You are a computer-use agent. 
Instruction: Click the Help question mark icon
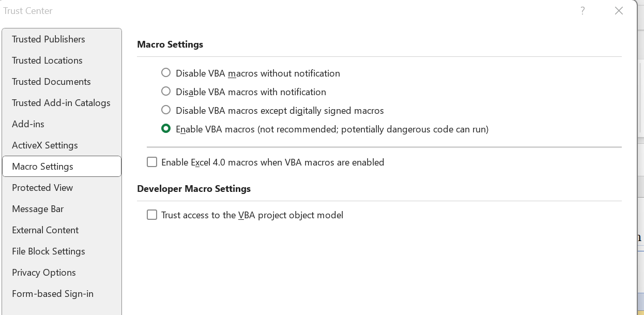point(582,11)
